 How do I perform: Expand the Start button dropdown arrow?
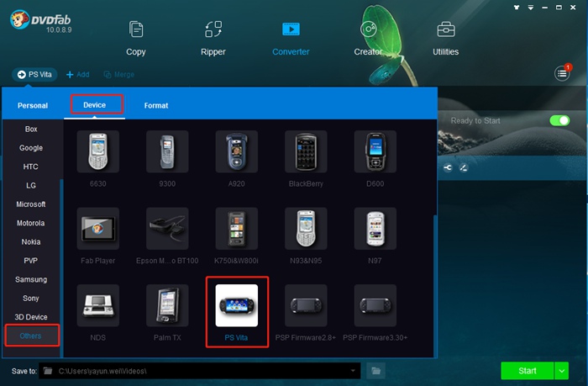point(561,371)
